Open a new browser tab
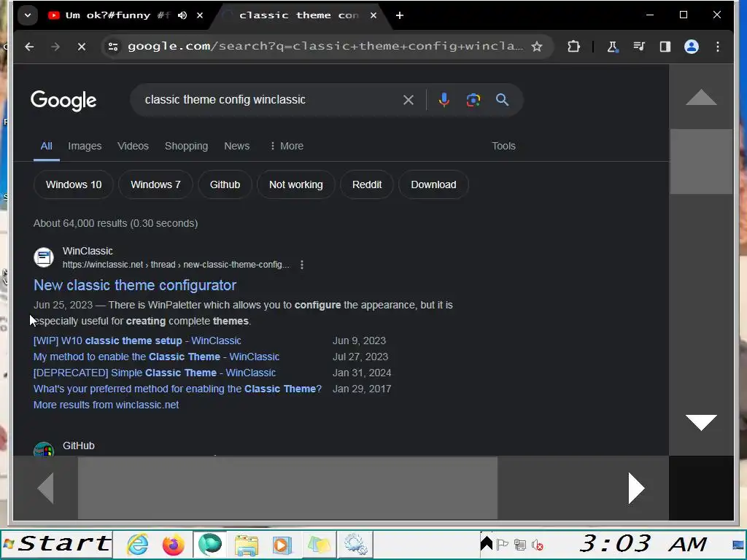The height and width of the screenshot is (560, 747). click(x=399, y=15)
